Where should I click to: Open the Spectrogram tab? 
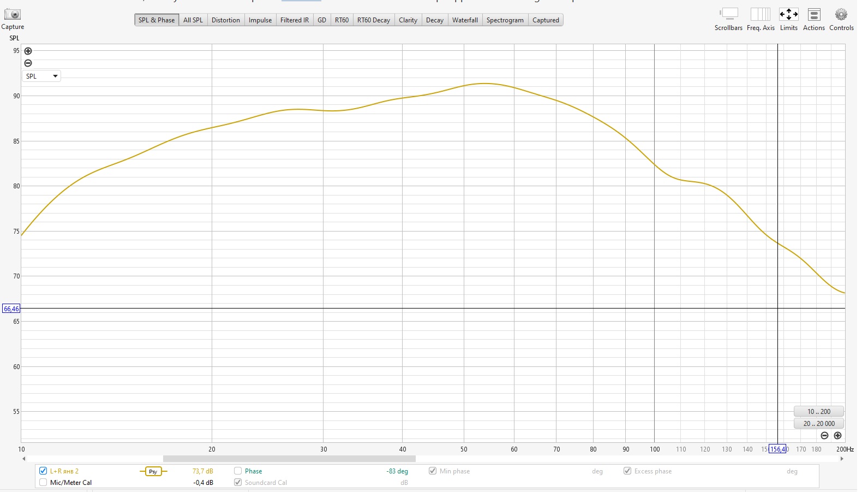pos(505,20)
